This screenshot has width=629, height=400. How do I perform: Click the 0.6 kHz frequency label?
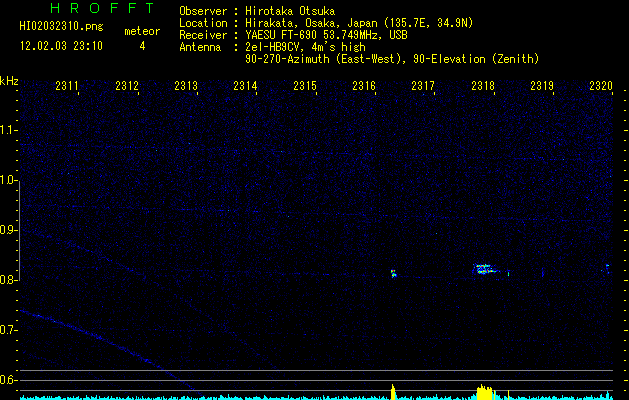tap(9, 380)
